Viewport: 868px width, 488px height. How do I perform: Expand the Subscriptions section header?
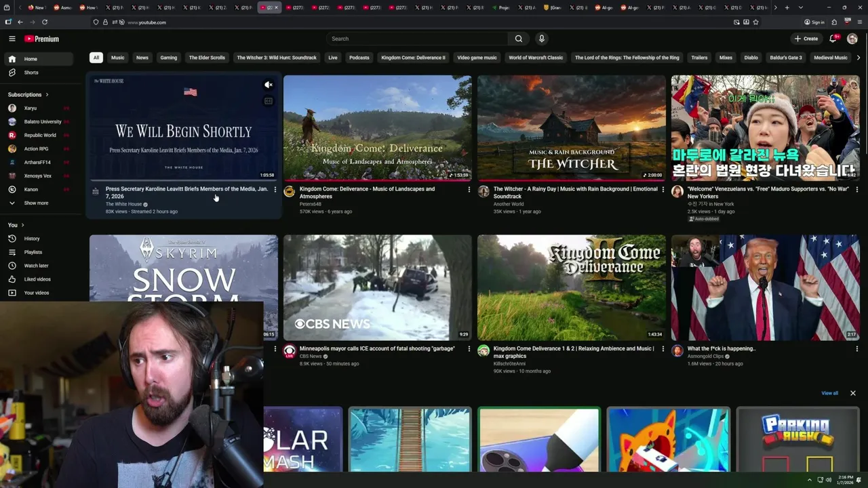[28, 95]
